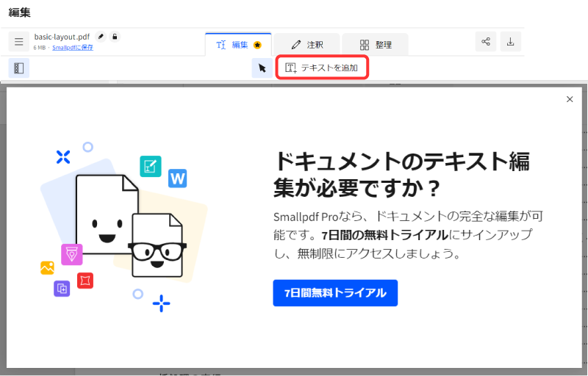Click the Smallpdfに保存 link
Image resolution: width=588 pixels, height=376 pixels.
pyautogui.click(x=72, y=48)
